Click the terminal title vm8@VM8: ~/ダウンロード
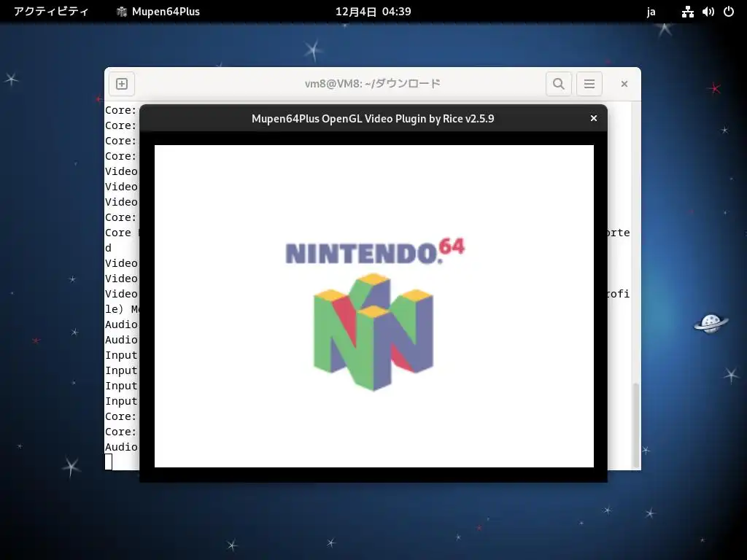The height and width of the screenshot is (560, 747). (x=373, y=84)
